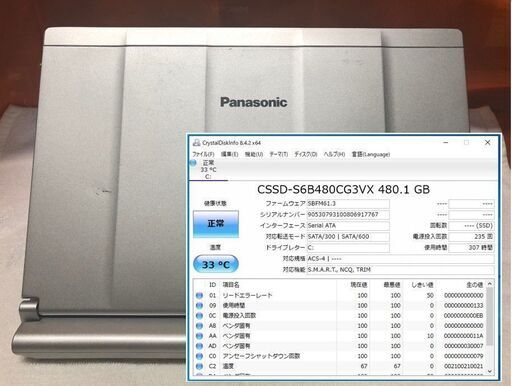
Task: Click the firmware SBFM61.3 field
Action: [348, 204]
